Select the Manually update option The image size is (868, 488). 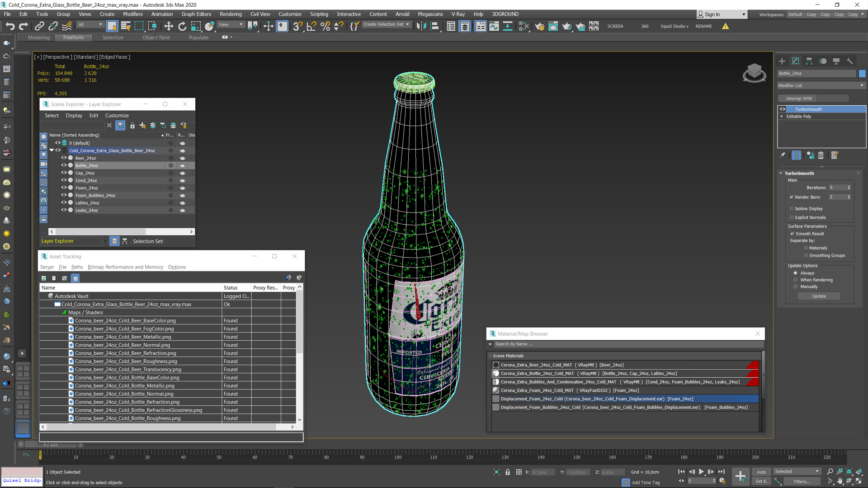[796, 286]
